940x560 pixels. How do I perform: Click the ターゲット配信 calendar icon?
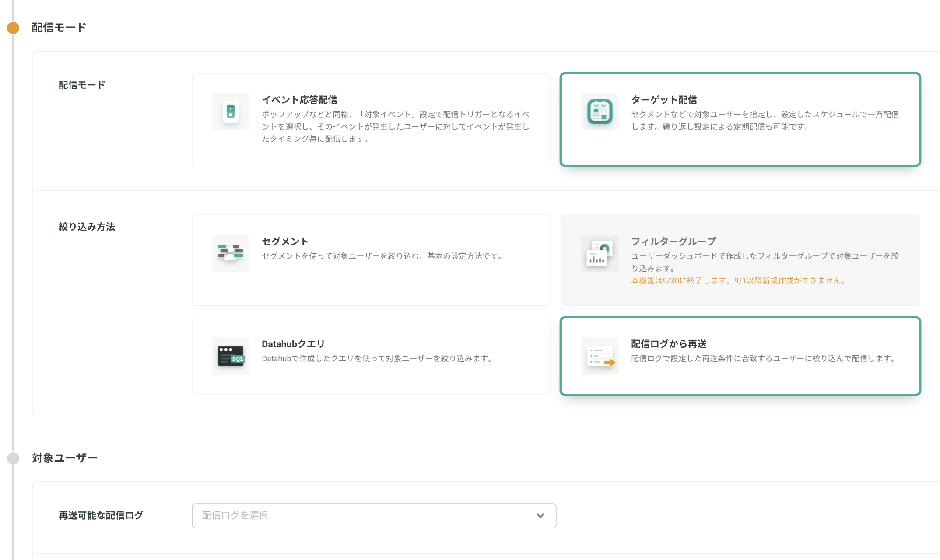[600, 112]
